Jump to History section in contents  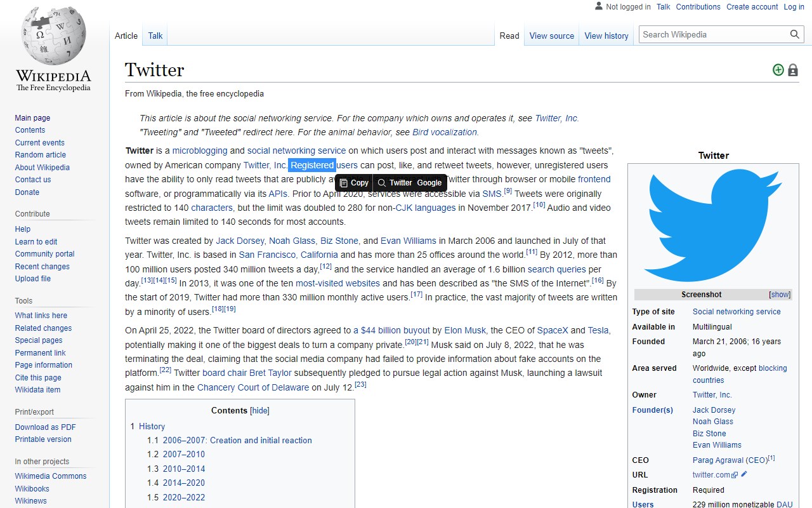click(x=152, y=427)
